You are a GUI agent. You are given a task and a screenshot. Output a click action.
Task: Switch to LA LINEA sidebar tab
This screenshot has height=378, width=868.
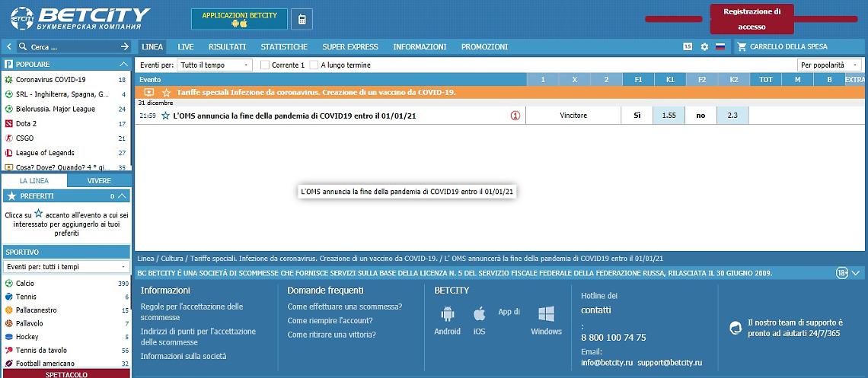click(34, 181)
